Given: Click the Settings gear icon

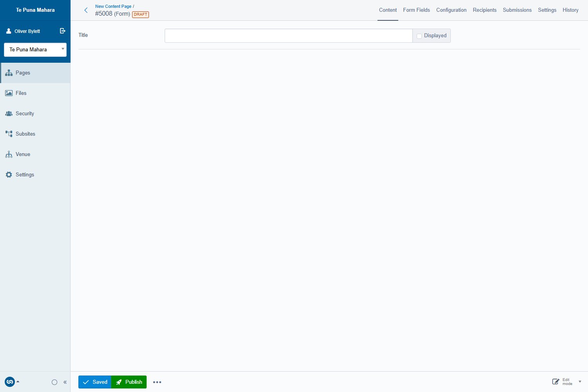Looking at the screenshot, I should click(9, 175).
